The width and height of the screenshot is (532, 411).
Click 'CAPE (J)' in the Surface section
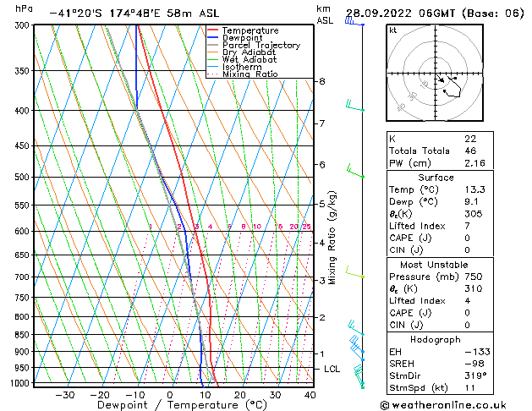pyautogui.click(x=410, y=238)
